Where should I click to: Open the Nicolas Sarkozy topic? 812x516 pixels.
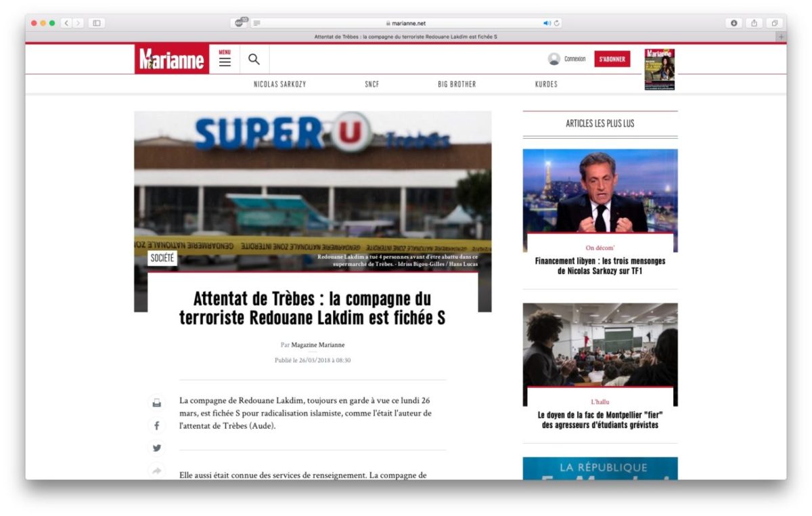coord(279,85)
